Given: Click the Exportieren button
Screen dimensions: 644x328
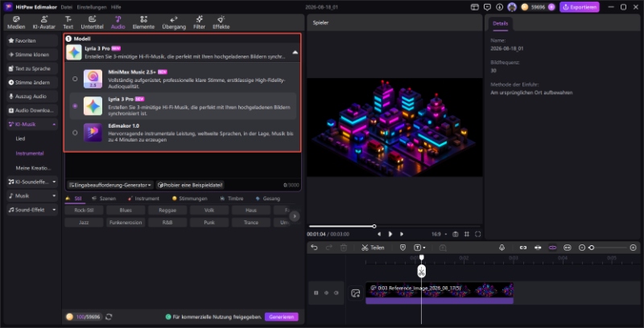Looking at the screenshot, I should 579,7.
